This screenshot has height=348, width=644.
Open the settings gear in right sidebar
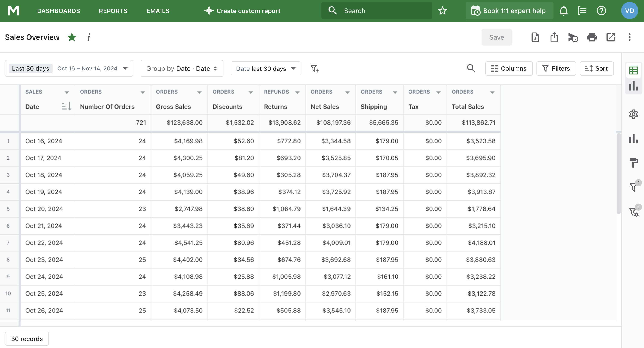coord(633,114)
